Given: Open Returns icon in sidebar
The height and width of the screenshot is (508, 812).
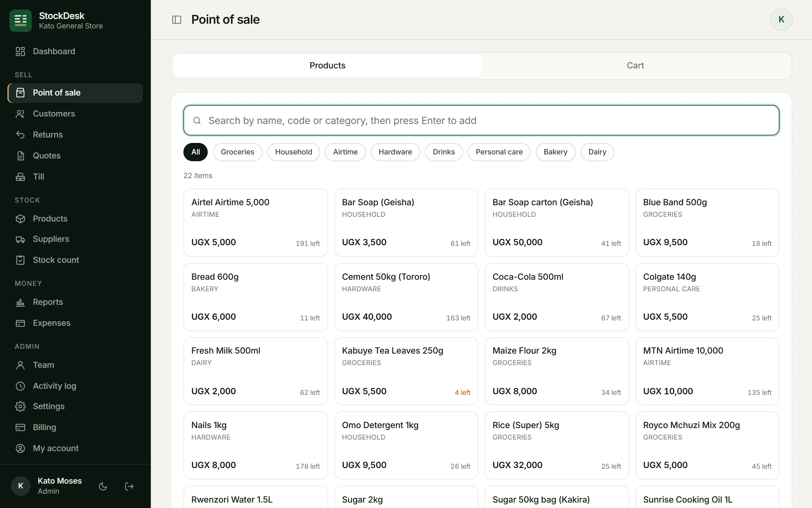Looking at the screenshot, I should 20,135.
